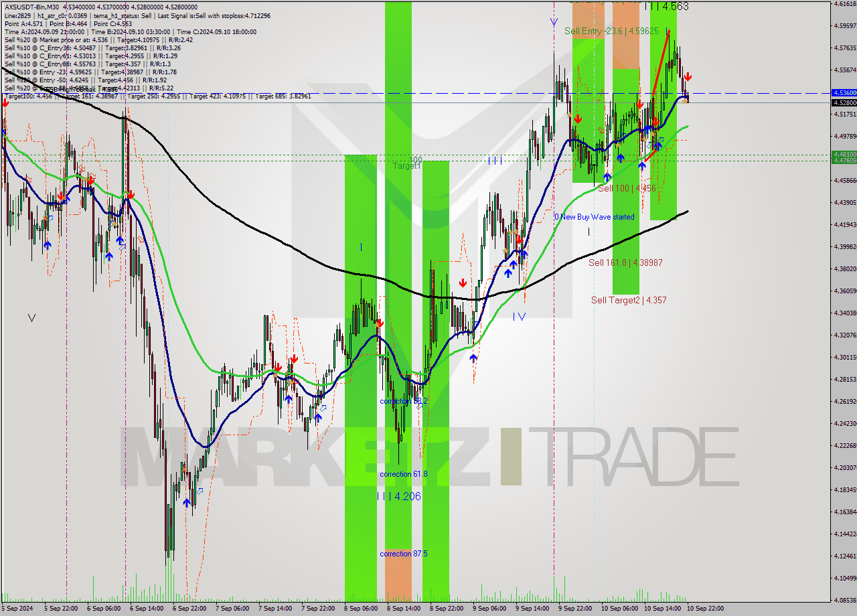Click the 'correction 87.5' label

(x=404, y=554)
